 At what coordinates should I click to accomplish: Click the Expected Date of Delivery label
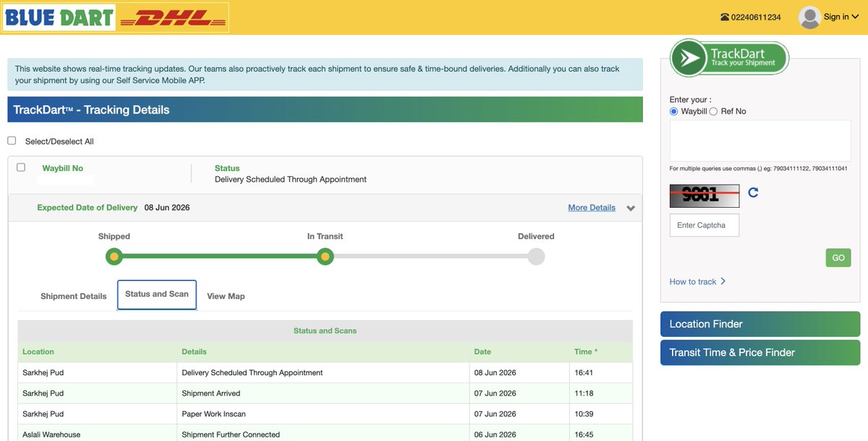click(x=87, y=208)
